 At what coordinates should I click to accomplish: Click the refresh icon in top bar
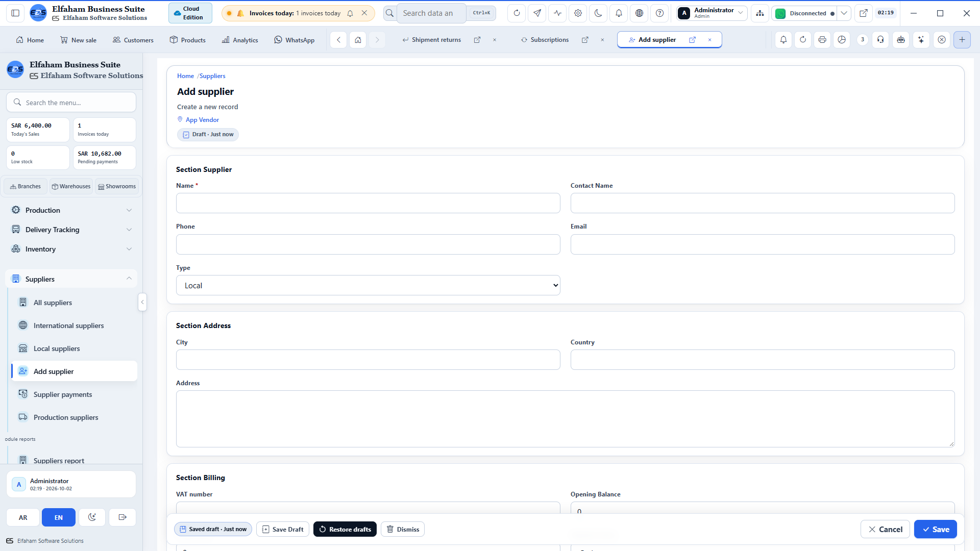tap(517, 13)
